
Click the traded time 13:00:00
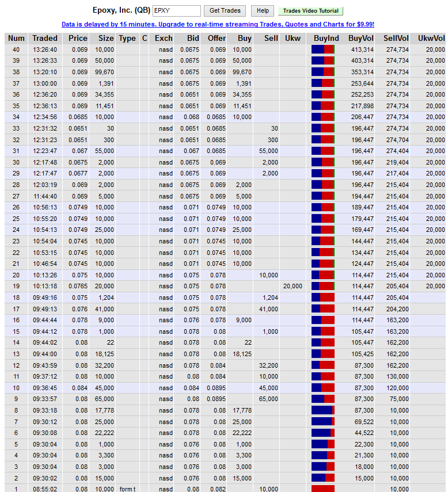click(45, 84)
